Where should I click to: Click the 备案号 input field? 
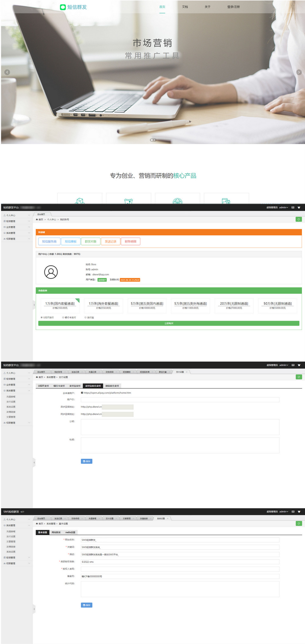point(180,576)
